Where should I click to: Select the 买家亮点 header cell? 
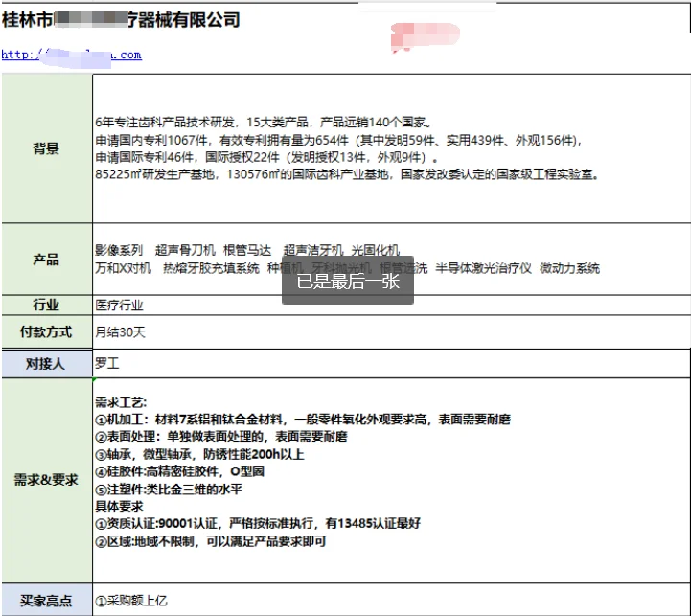pos(47,600)
